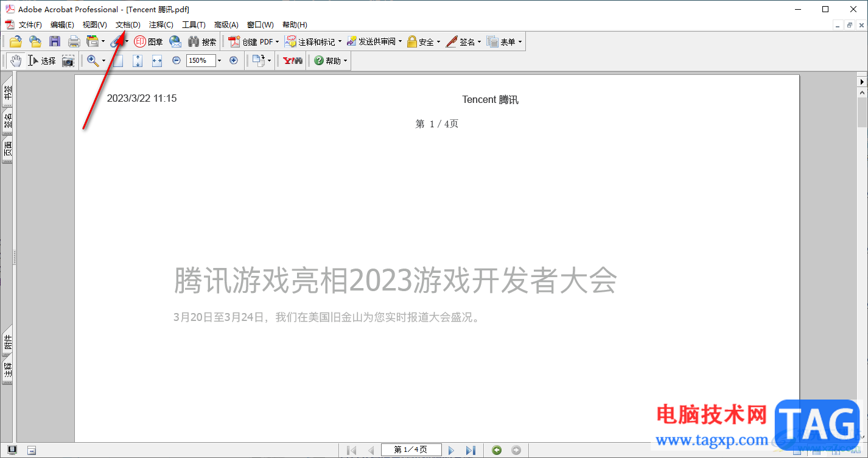Image resolution: width=868 pixels, height=458 pixels.
Task: Expand the zoom tool dropdown arrow
Action: [103, 61]
